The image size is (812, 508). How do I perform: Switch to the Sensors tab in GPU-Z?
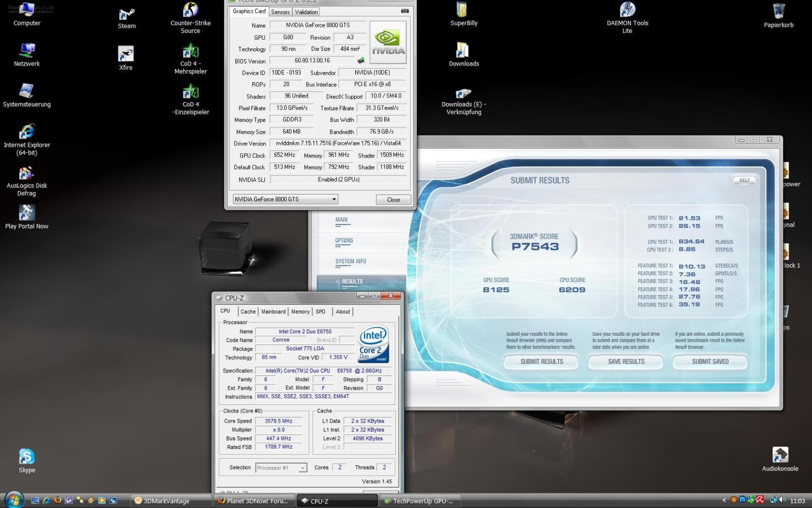(280, 12)
